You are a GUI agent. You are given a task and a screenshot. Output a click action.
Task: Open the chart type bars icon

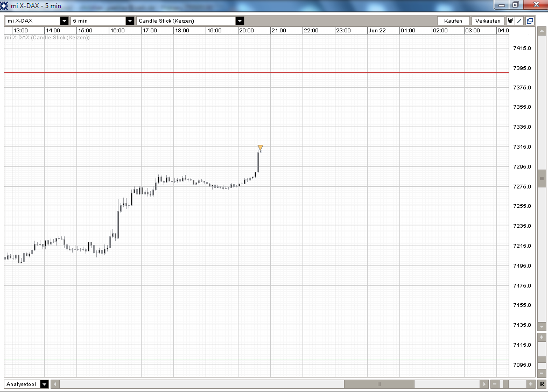[x=511, y=20]
